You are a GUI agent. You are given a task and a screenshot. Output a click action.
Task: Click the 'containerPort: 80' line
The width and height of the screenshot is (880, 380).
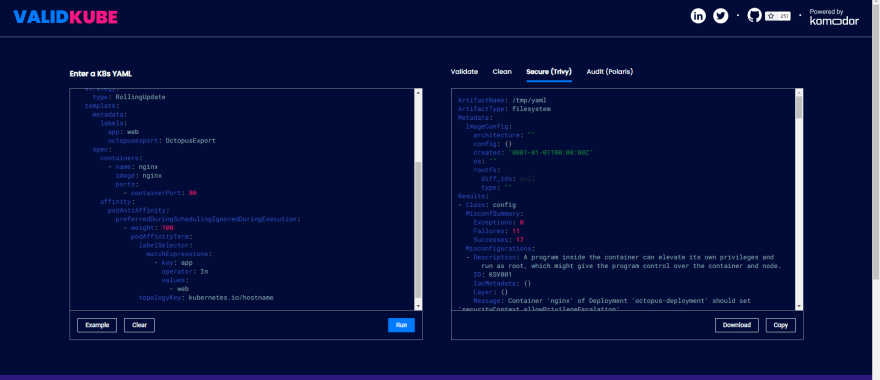point(160,193)
